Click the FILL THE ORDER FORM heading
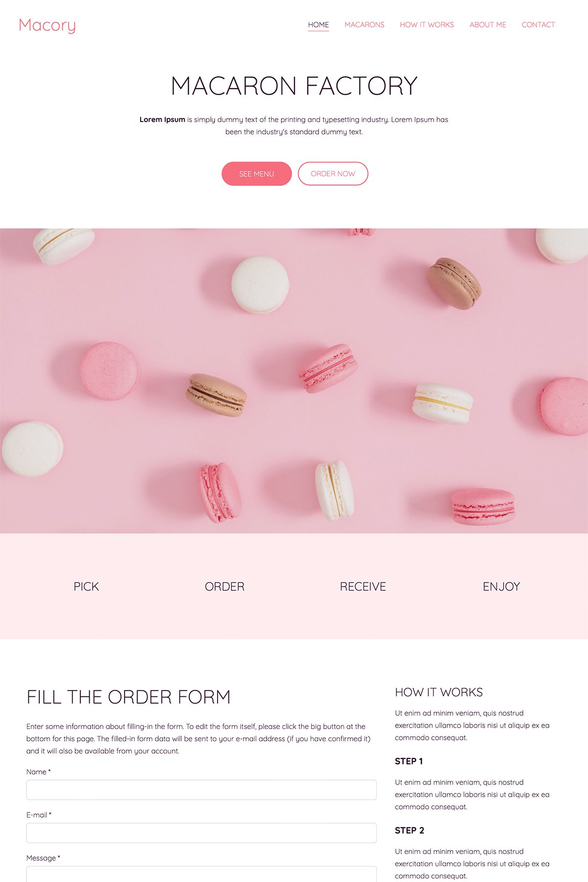Screen dimensions: 588x882 tap(128, 697)
